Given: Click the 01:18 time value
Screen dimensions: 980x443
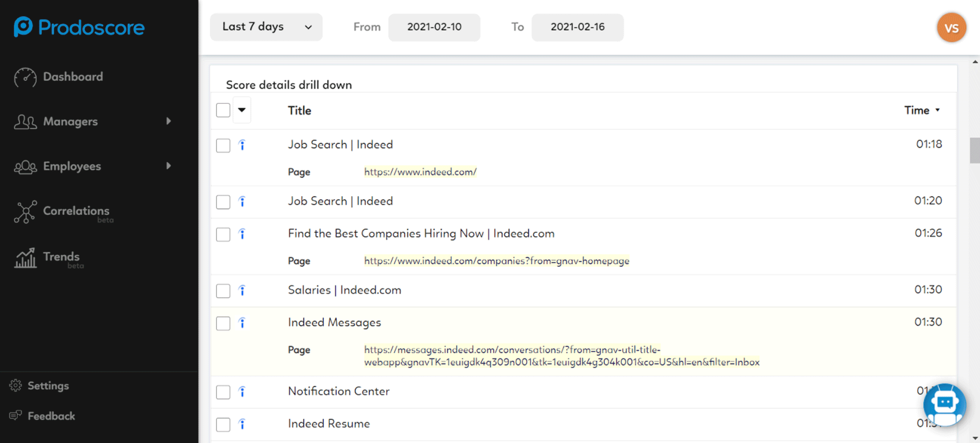Looking at the screenshot, I should click(929, 145).
